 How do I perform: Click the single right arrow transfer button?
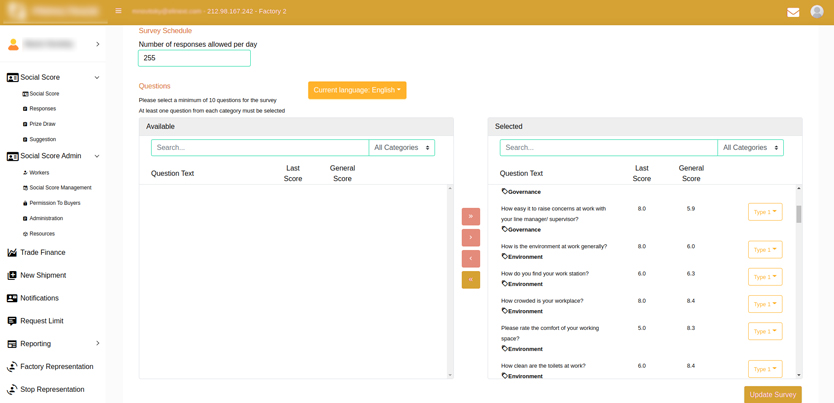click(x=471, y=237)
